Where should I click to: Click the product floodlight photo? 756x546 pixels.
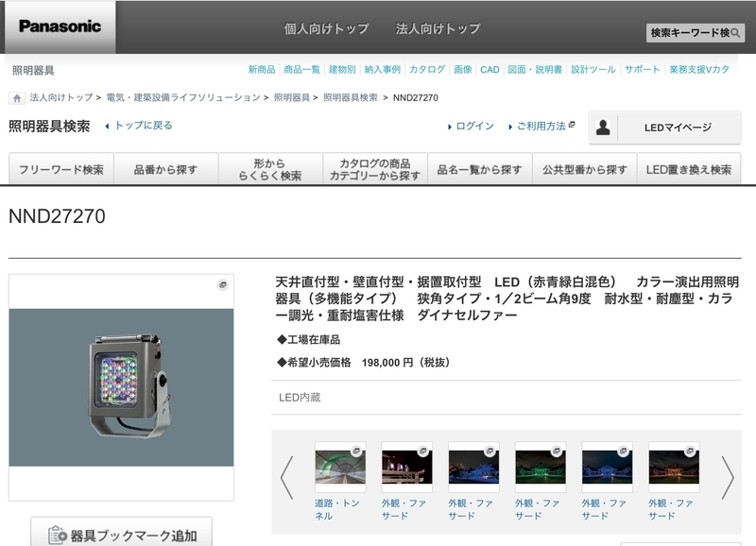pos(121,387)
